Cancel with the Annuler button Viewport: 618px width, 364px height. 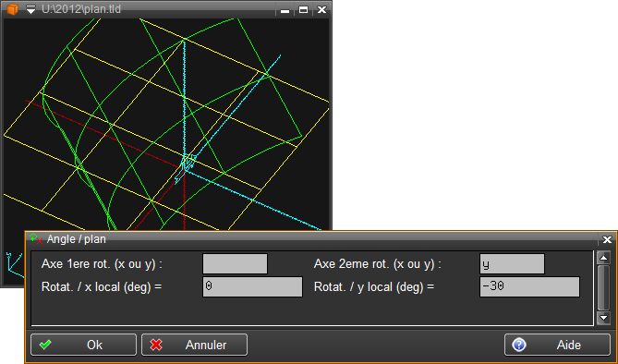(194, 345)
